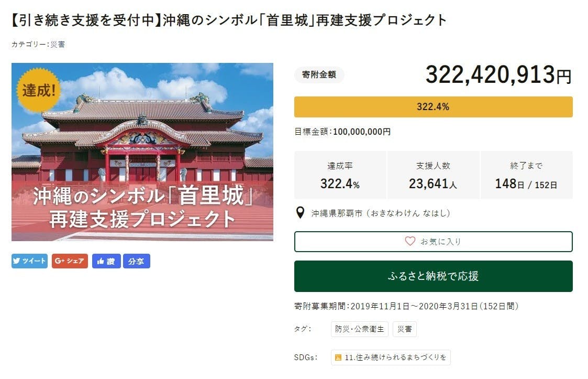Click the 寄附金額 label badge
The height and width of the screenshot is (379, 588).
(x=319, y=75)
